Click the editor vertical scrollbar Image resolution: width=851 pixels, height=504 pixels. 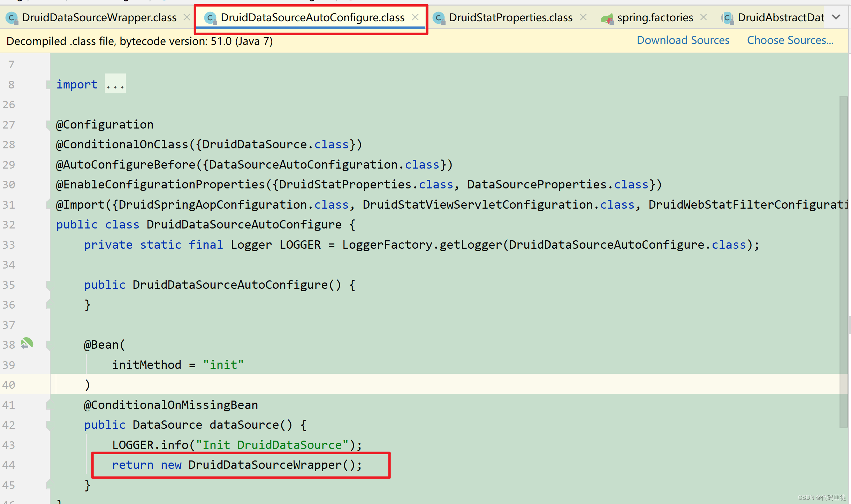(844, 262)
